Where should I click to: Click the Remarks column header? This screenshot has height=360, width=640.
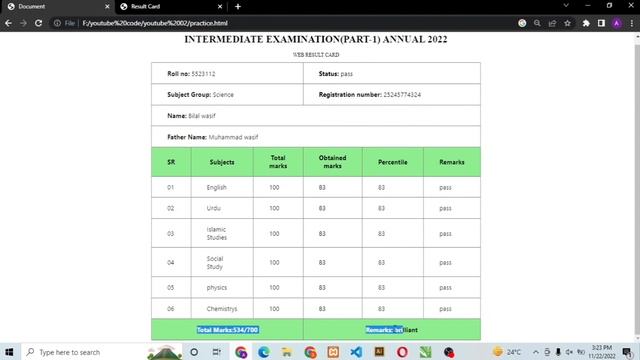(452, 162)
